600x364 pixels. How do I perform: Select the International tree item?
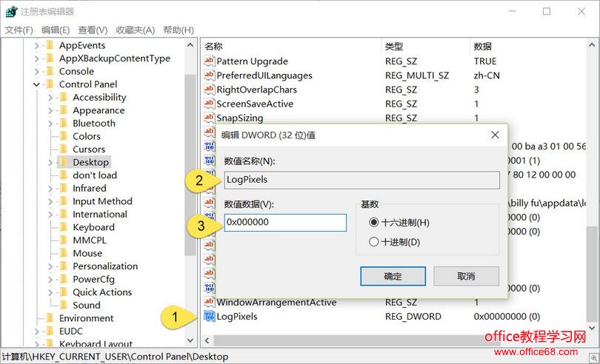100,215
